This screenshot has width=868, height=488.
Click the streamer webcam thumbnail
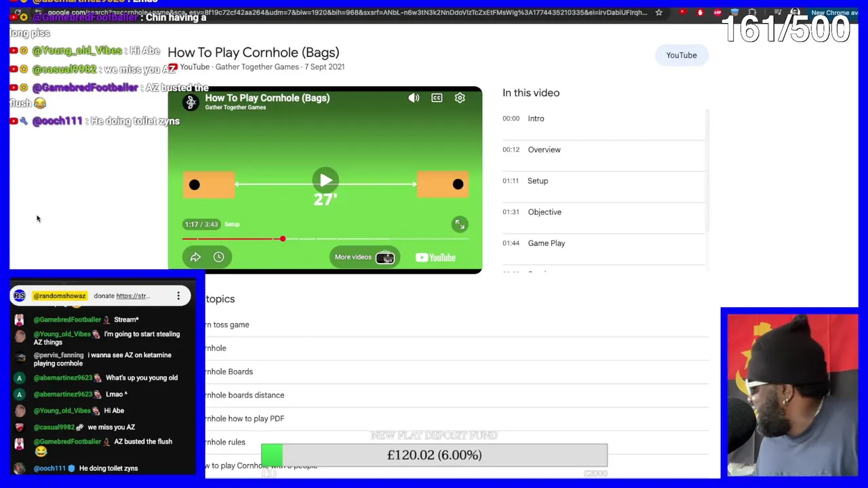[793, 396]
